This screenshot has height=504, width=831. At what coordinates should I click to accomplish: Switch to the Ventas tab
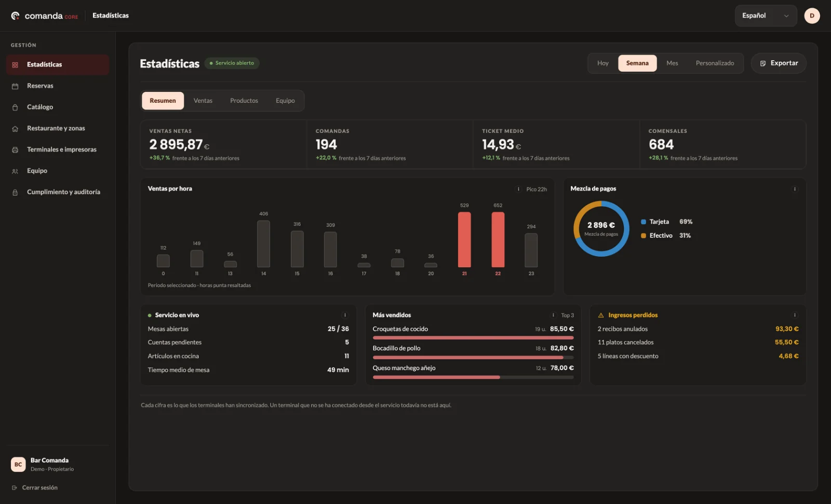(x=203, y=101)
